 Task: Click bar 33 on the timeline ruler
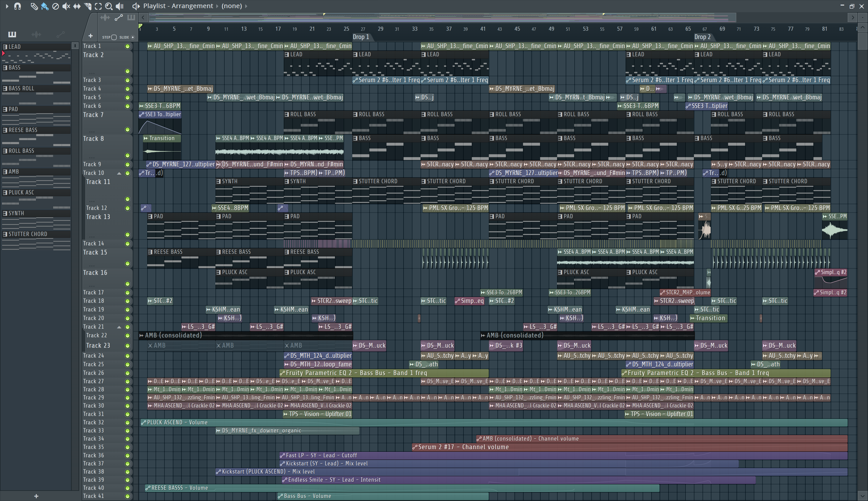pyautogui.click(x=414, y=29)
